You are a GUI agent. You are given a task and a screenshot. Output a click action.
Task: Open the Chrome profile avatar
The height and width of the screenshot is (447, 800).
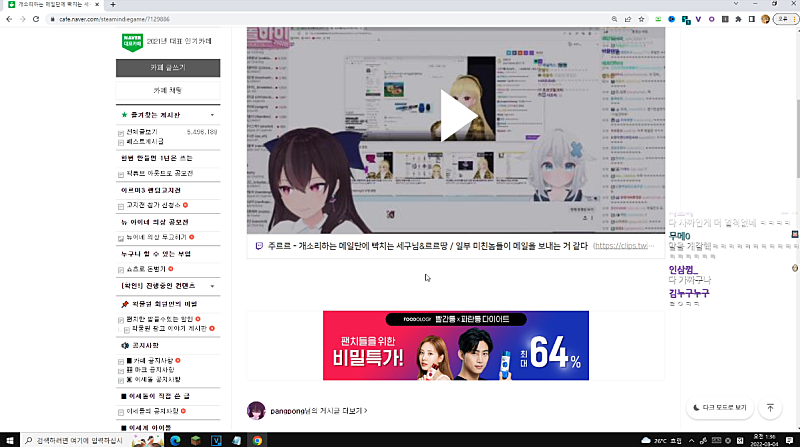pyautogui.click(x=765, y=19)
